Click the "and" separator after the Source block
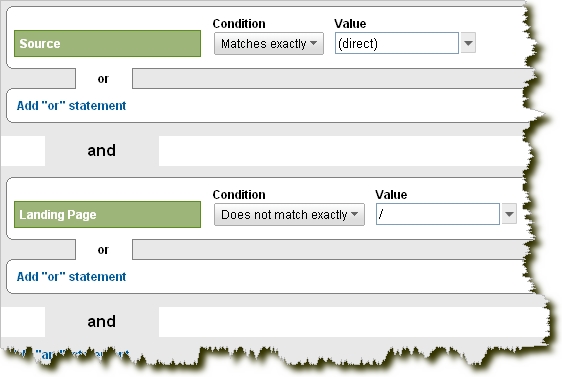The height and width of the screenshot is (377, 562). (x=101, y=150)
